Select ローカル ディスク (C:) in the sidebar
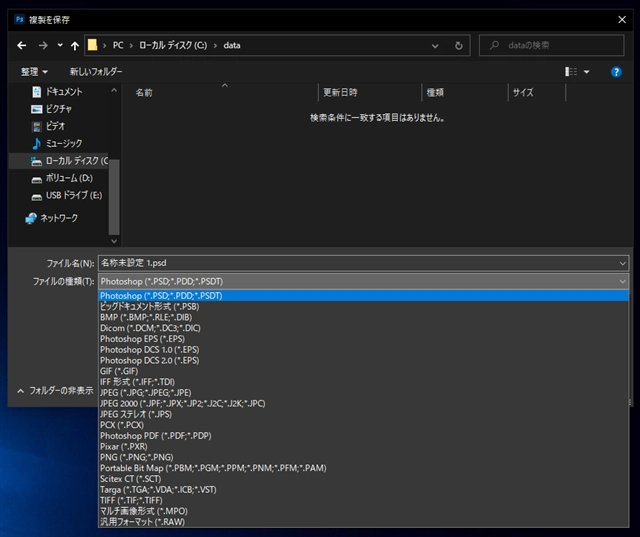This screenshot has height=537, width=640. coord(59,161)
